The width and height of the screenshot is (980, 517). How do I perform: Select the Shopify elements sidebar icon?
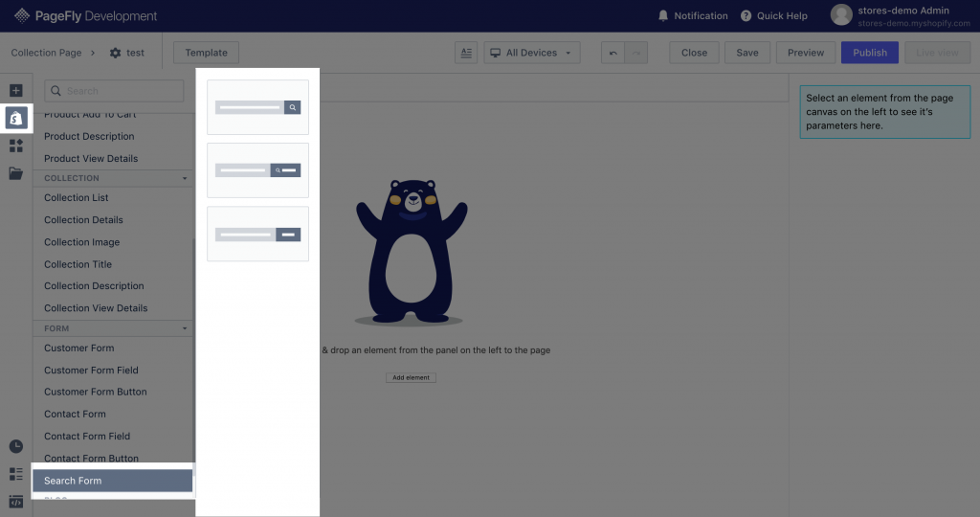click(16, 118)
